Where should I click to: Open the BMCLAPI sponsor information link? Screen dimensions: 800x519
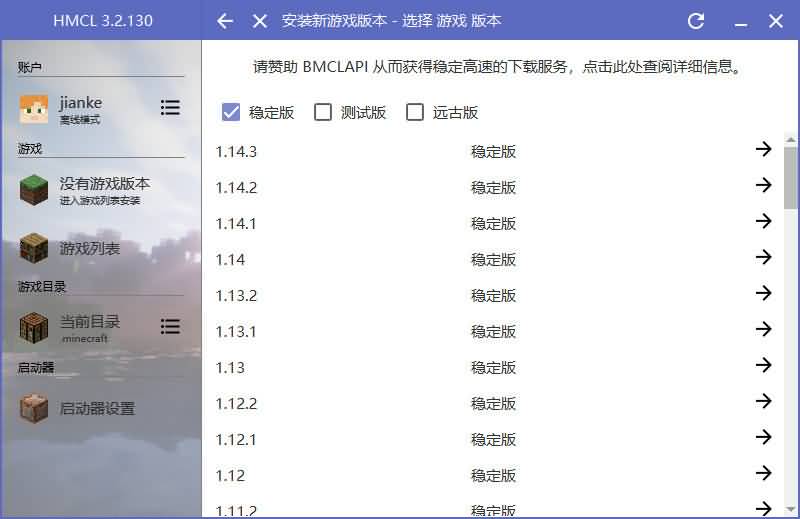(497, 67)
